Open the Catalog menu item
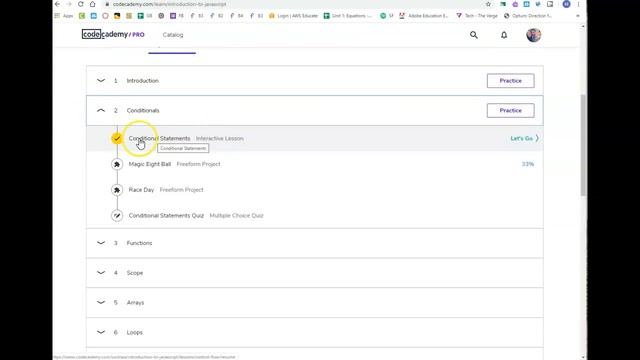The width and height of the screenshot is (640, 360). pos(173,35)
